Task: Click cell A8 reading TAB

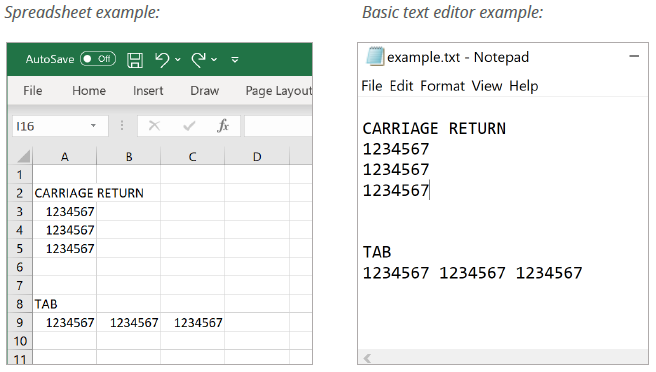Action: (x=64, y=304)
